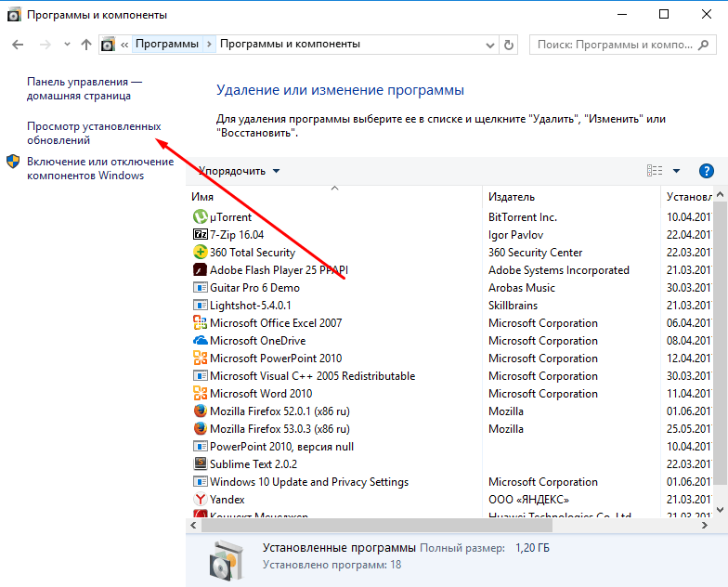Select the Sublime Text 2.0.2 name
This screenshot has width=728, height=587.
click(x=253, y=464)
